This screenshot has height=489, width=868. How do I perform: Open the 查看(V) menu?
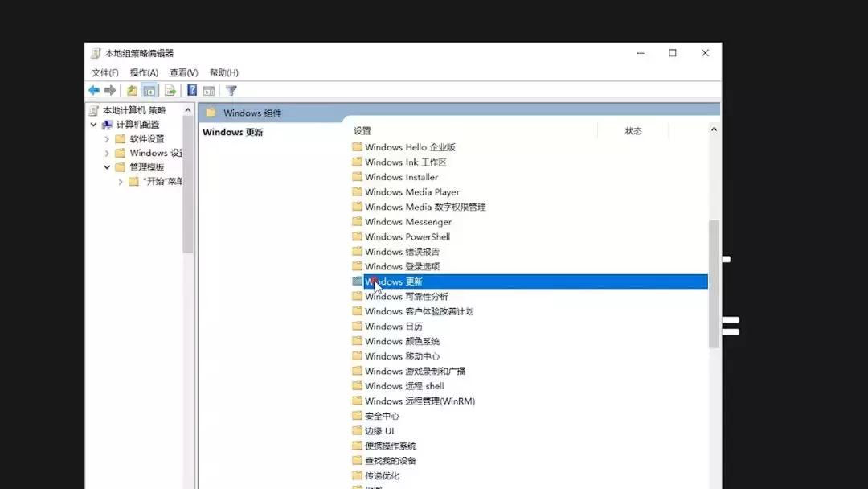click(x=182, y=72)
